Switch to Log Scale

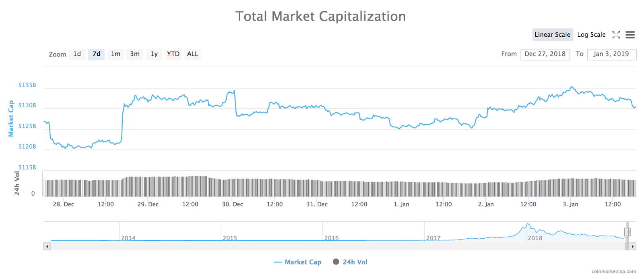tap(591, 35)
